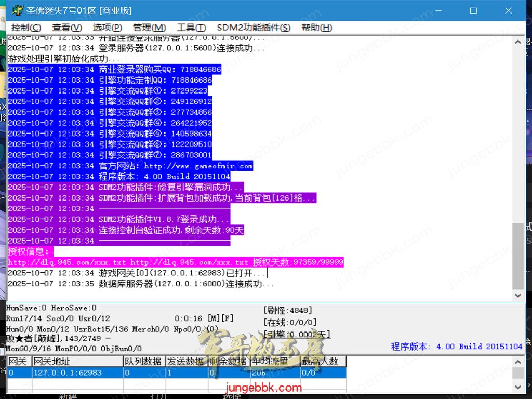Click the log scrollbar down arrow

[517, 295]
